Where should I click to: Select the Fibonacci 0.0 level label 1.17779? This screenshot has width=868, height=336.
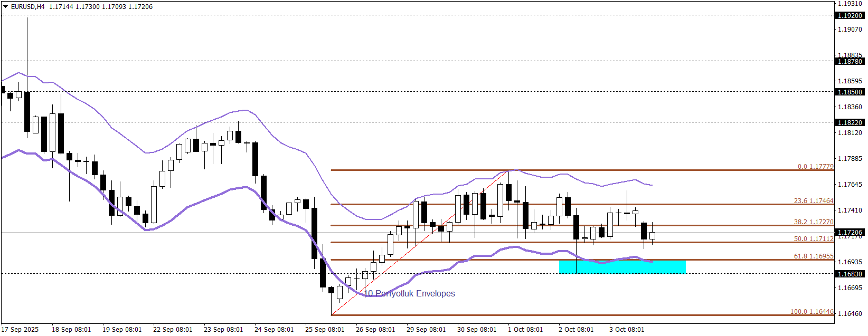coord(815,167)
